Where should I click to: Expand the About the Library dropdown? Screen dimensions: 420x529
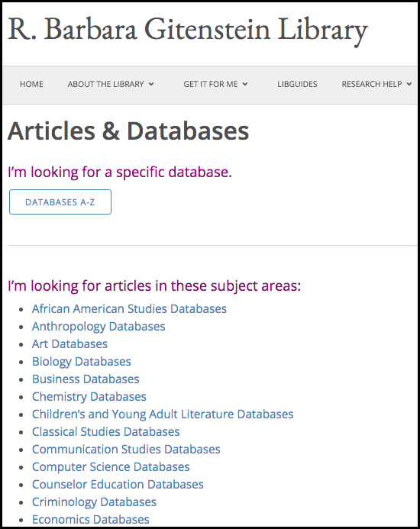[x=111, y=84]
